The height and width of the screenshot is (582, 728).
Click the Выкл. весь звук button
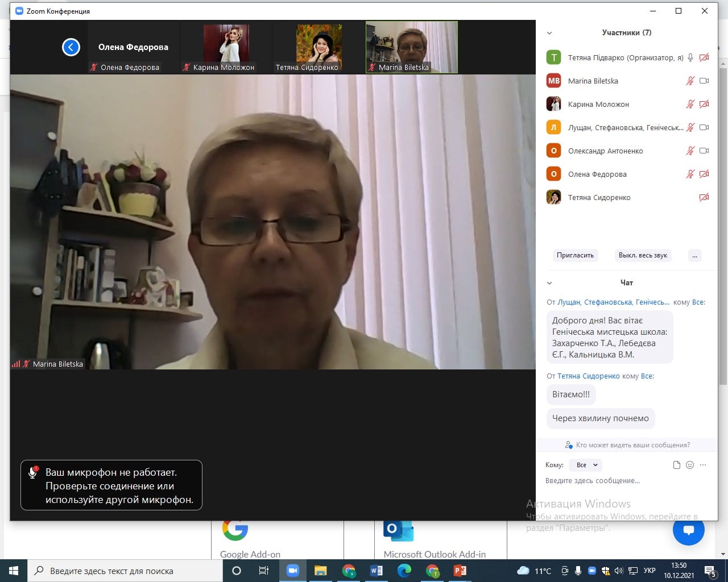click(643, 255)
